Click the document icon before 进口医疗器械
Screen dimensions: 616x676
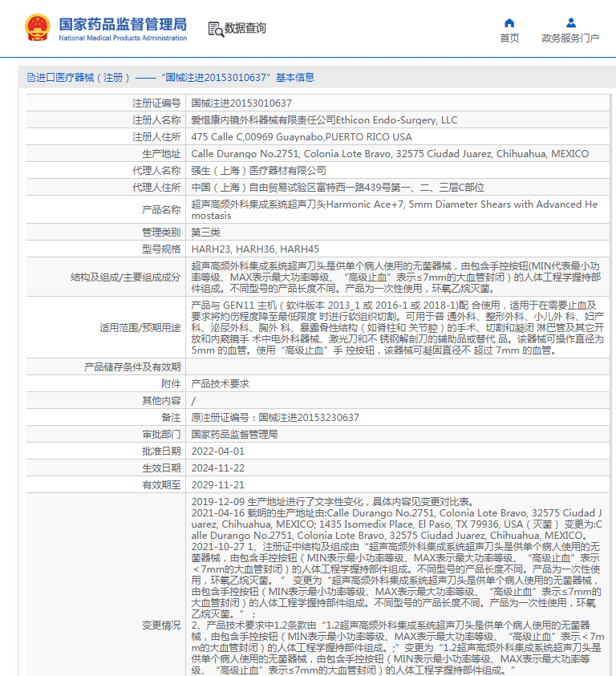coord(30,78)
